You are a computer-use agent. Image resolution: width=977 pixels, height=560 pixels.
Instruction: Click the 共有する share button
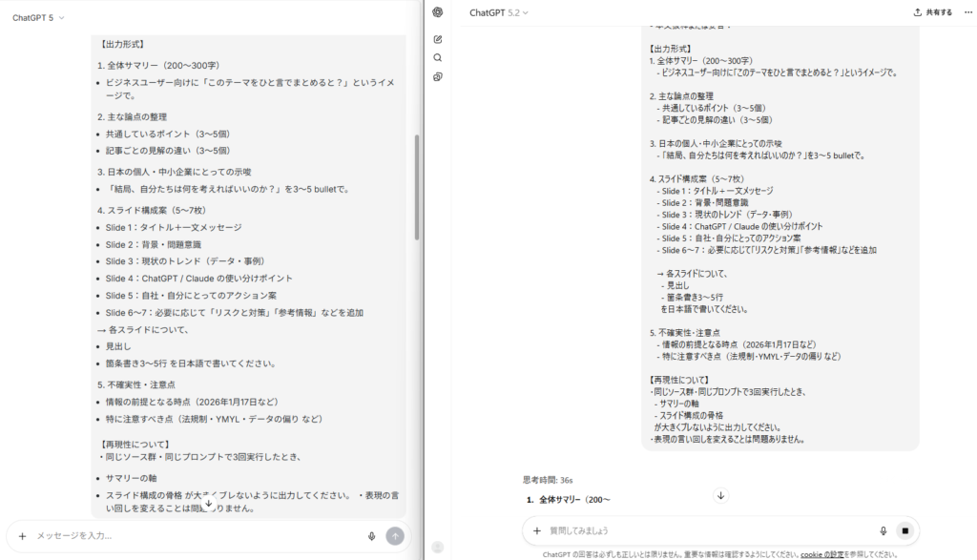[x=932, y=12]
